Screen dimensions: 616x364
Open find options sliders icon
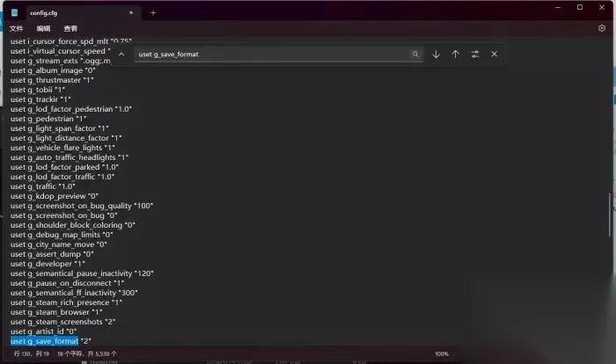pos(475,55)
